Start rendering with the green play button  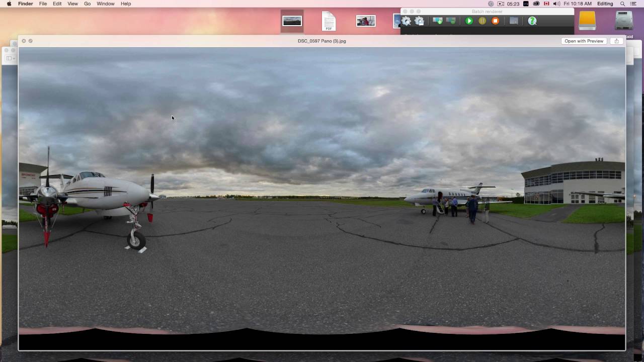tap(469, 21)
